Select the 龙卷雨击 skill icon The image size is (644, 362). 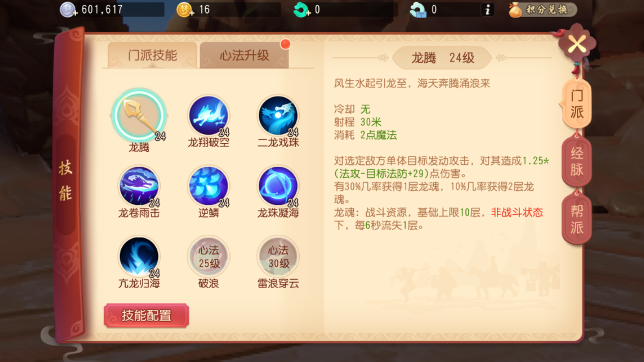click(139, 186)
